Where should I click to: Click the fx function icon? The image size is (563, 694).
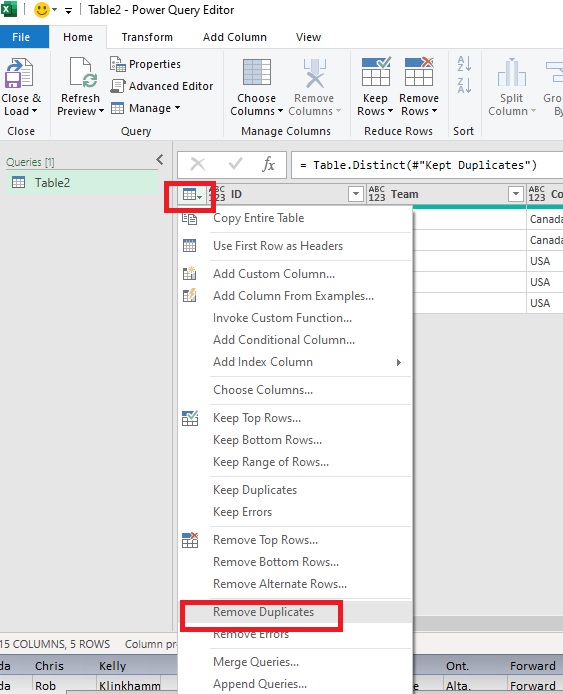click(268, 165)
